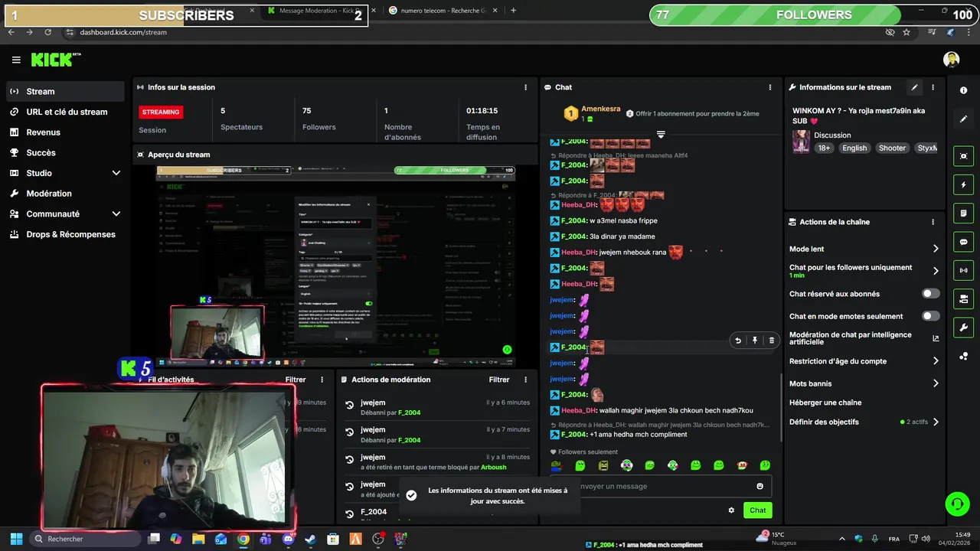Open Actions de modération three-dot menu

pos(525,380)
